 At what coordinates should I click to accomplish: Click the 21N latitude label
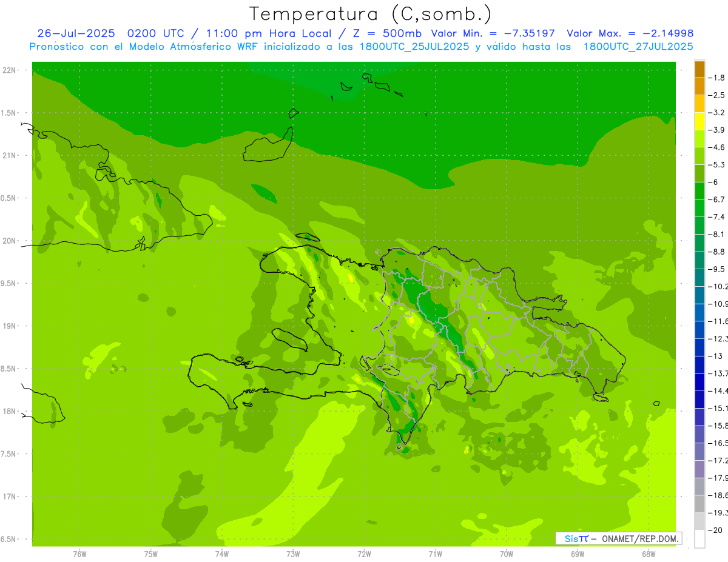[x=9, y=156]
